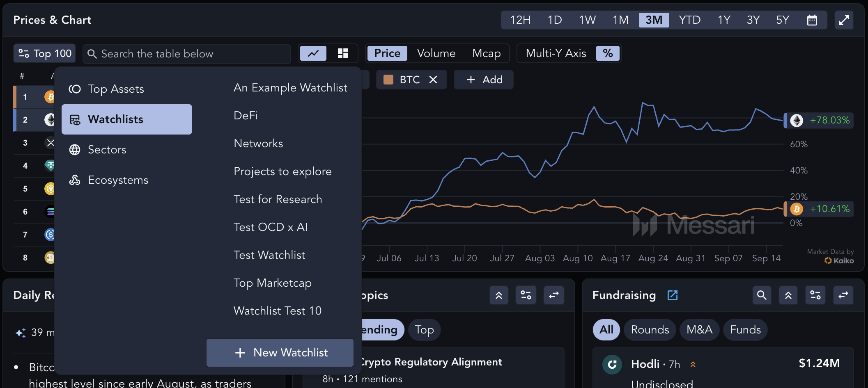Image resolution: width=868 pixels, height=388 pixels.
Task: Switch to grid heatmap view
Action: pyautogui.click(x=343, y=53)
